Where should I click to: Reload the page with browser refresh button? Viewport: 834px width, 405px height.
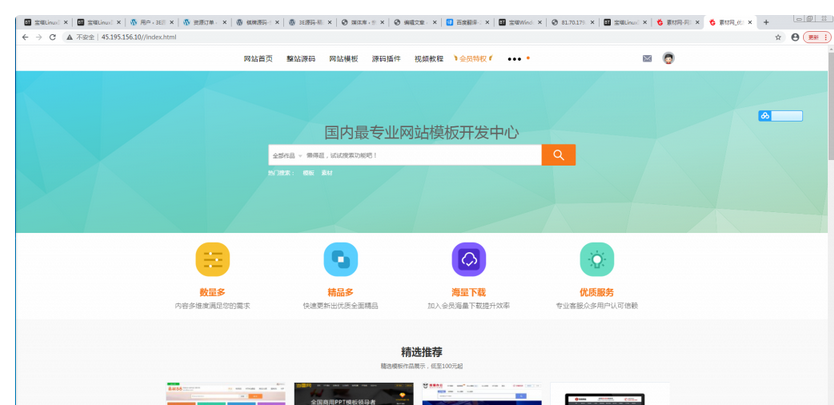(52, 37)
